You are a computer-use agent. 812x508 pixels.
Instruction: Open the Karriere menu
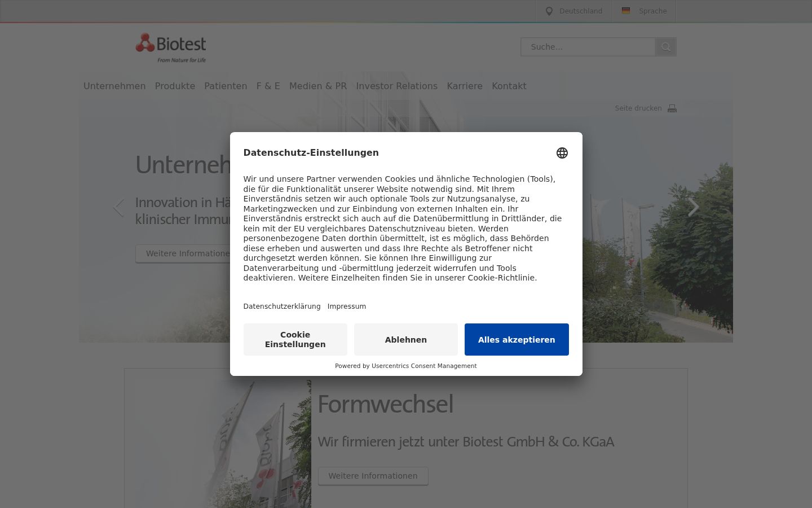tap(465, 86)
